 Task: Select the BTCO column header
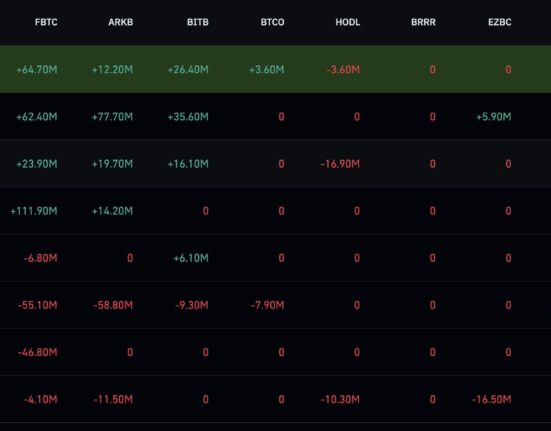point(272,22)
